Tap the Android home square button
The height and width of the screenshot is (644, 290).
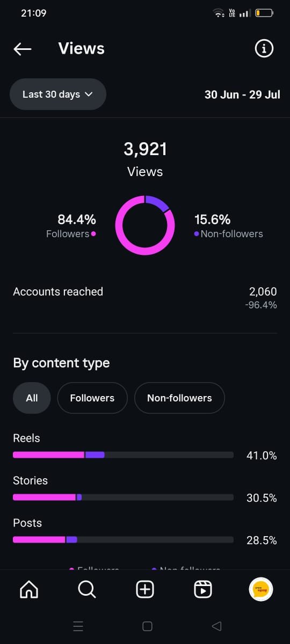(x=147, y=626)
